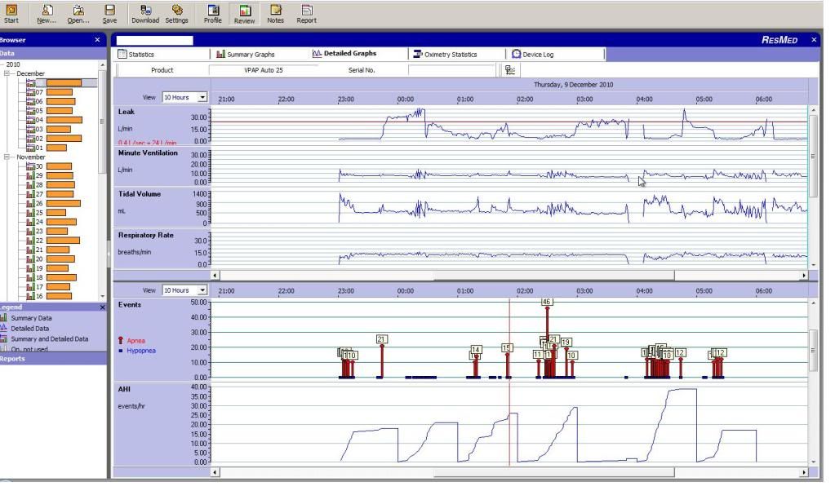
Task: Click the Apnea legend label
Action: [x=135, y=341]
